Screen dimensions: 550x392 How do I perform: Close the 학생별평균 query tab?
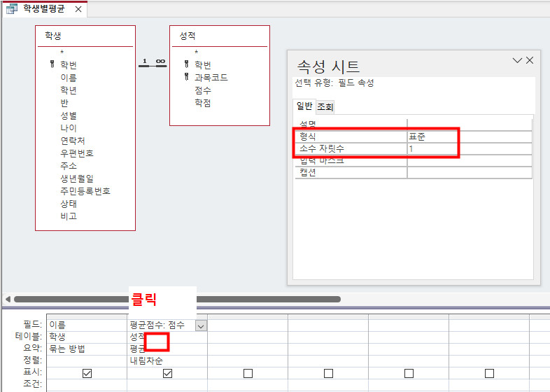78,10
